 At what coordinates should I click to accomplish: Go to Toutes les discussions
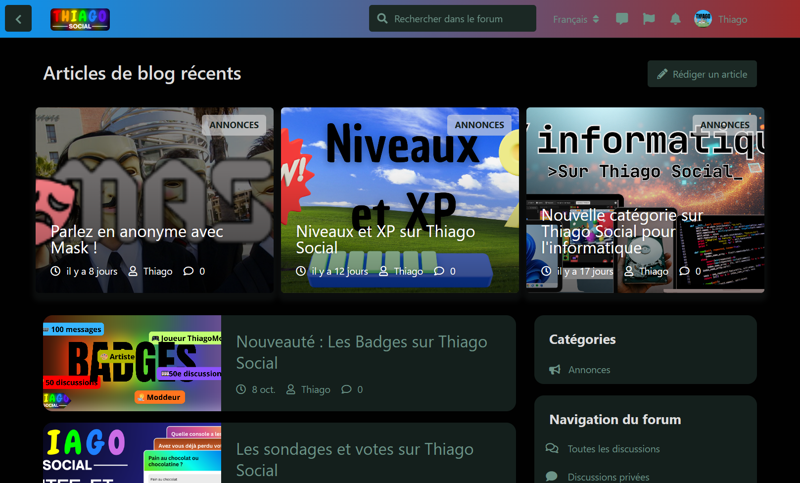(613, 449)
